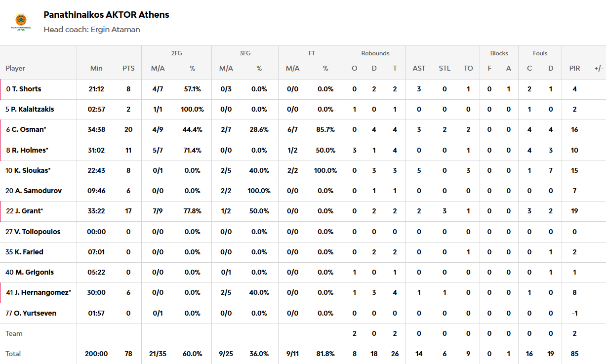Click the Player column header
606x364 pixels.
click(15, 69)
